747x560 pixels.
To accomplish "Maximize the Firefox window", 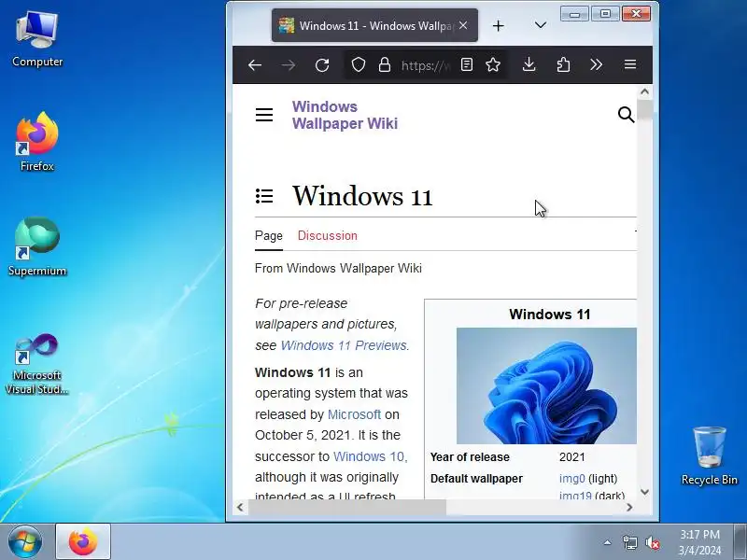I will [x=605, y=14].
